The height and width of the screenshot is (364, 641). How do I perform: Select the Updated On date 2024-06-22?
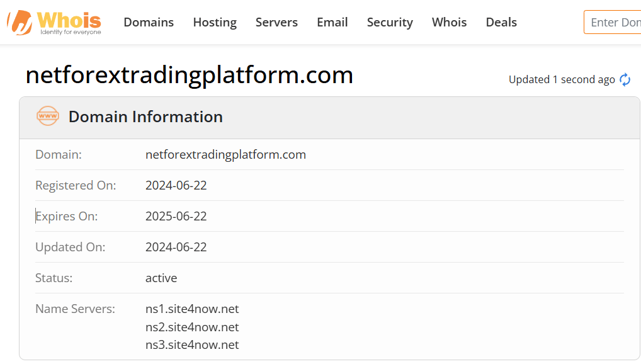[176, 247]
